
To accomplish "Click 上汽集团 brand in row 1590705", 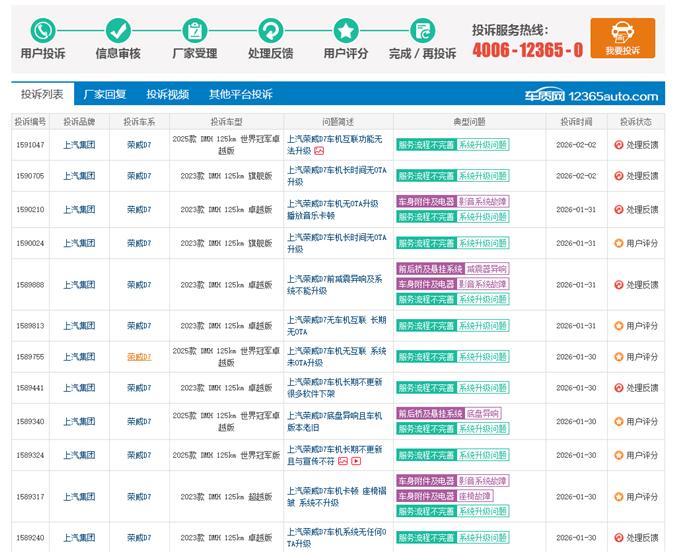I will pyautogui.click(x=79, y=176).
